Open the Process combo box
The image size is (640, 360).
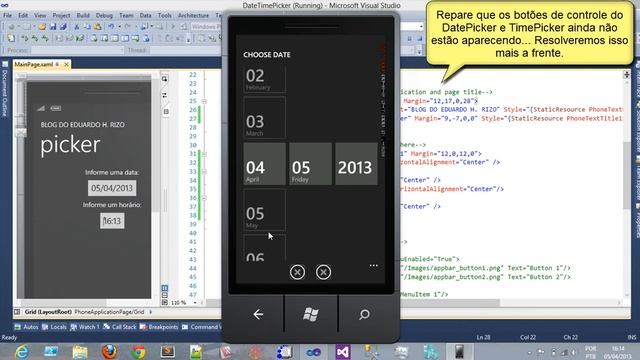(x=77, y=50)
